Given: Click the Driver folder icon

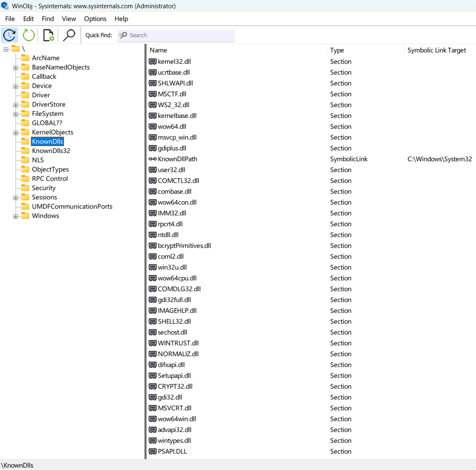Looking at the screenshot, I should [x=26, y=95].
